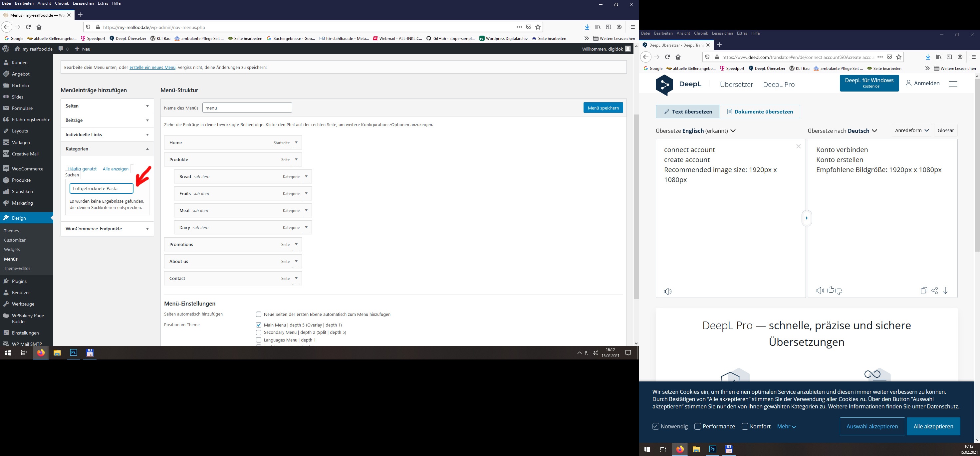Open DeepL hamburger menu
This screenshot has width=980, height=456.
click(953, 84)
